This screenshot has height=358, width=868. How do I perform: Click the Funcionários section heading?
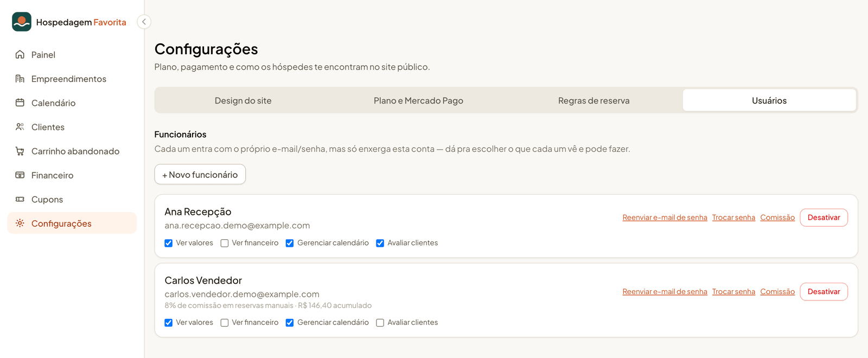pyautogui.click(x=181, y=135)
